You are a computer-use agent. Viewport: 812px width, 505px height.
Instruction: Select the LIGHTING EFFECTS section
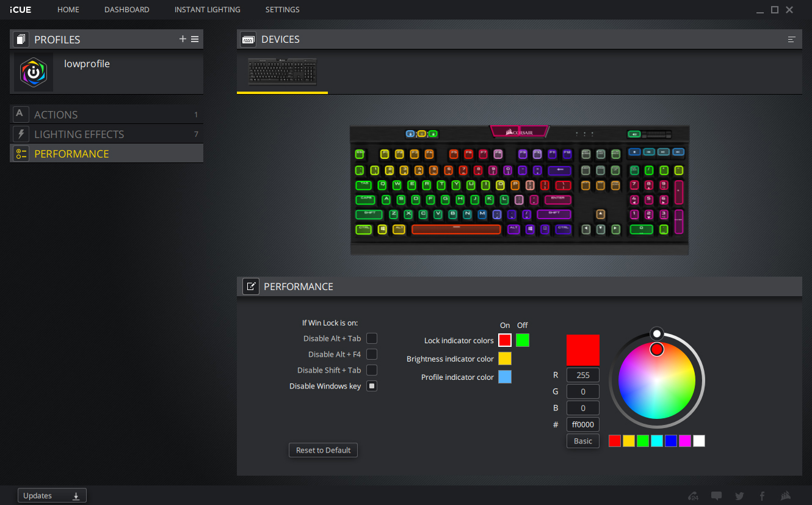(107, 134)
